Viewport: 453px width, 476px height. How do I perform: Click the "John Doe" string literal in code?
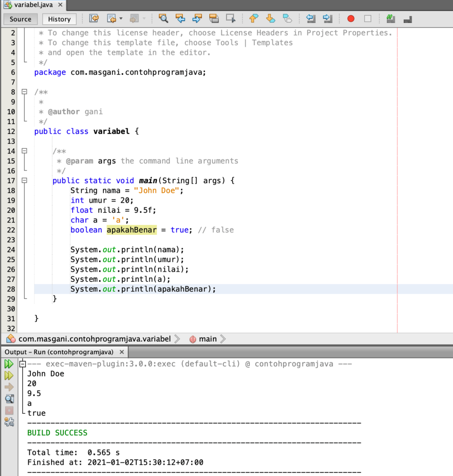pyautogui.click(x=156, y=191)
